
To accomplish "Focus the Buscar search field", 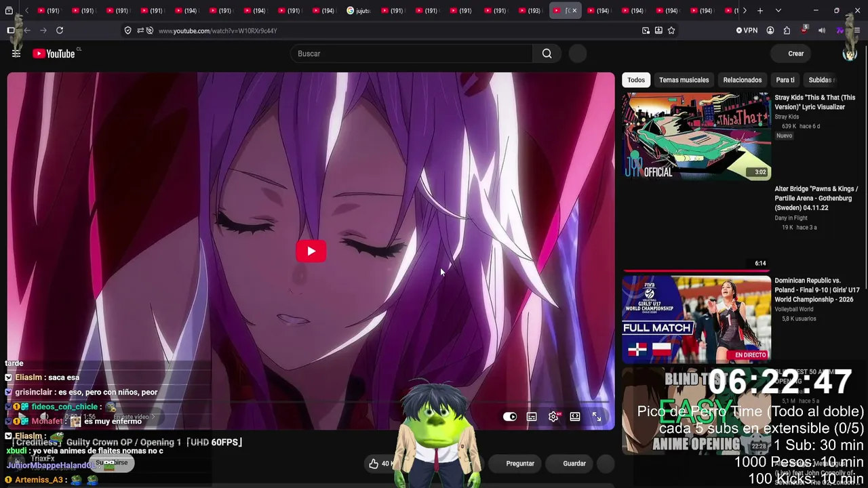I will pos(412,54).
